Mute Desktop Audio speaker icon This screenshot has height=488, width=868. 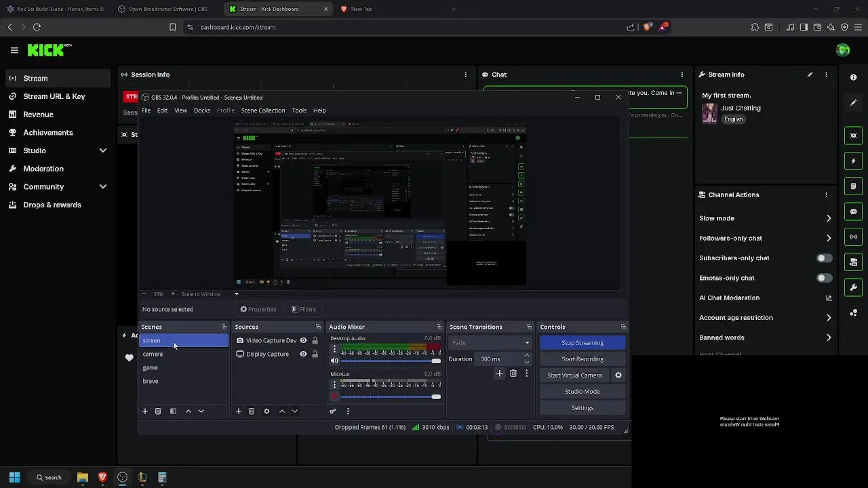click(334, 361)
